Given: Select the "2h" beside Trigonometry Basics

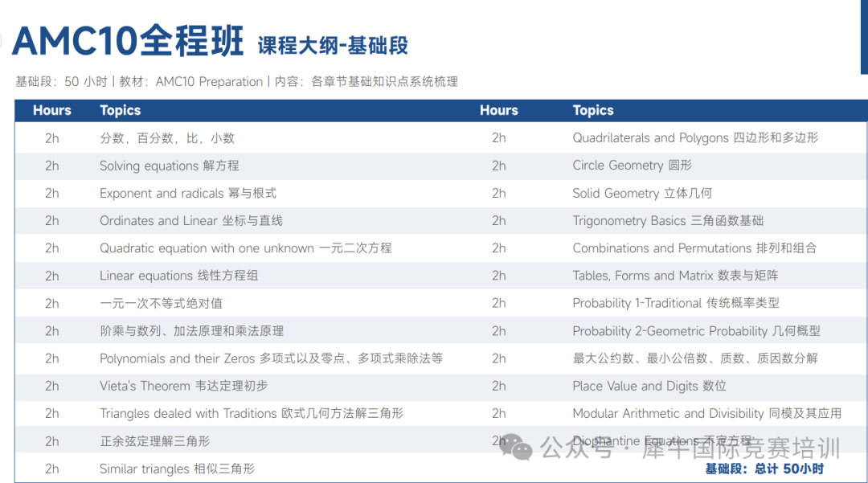Looking at the screenshot, I should [x=499, y=221].
